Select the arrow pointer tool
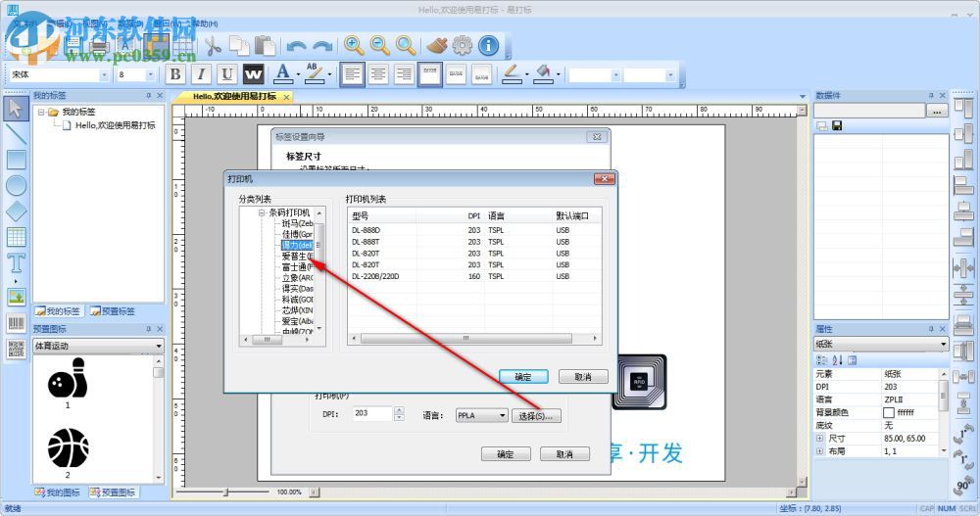 coord(16,109)
